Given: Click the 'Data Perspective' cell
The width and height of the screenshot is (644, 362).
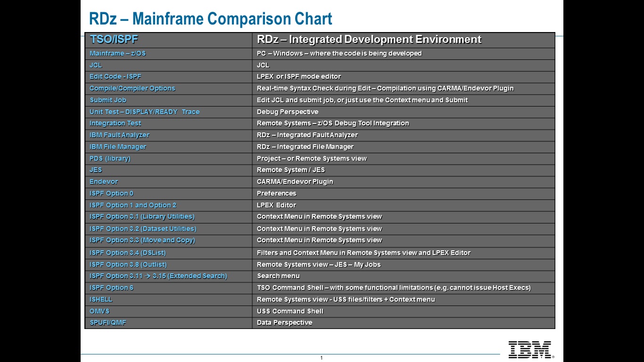Looking at the screenshot, I should click(x=404, y=323).
